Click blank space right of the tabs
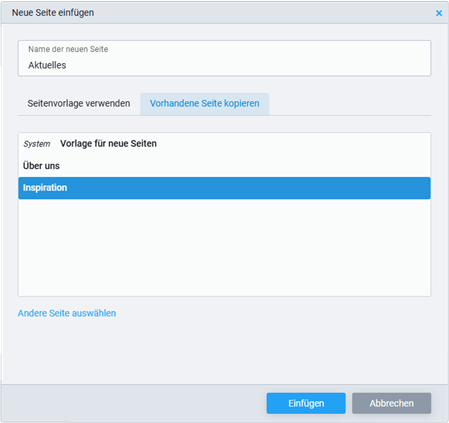 350,104
